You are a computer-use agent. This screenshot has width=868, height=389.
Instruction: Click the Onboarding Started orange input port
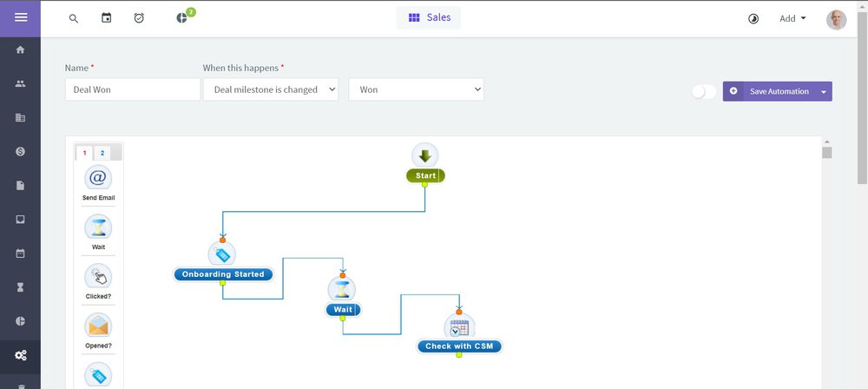pyautogui.click(x=222, y=240)
